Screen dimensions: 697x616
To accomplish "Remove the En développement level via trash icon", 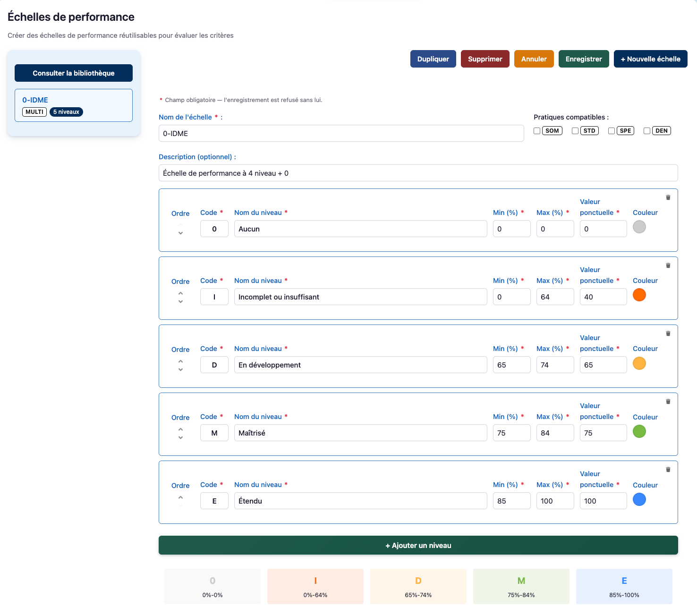I will tap(668, 334).
